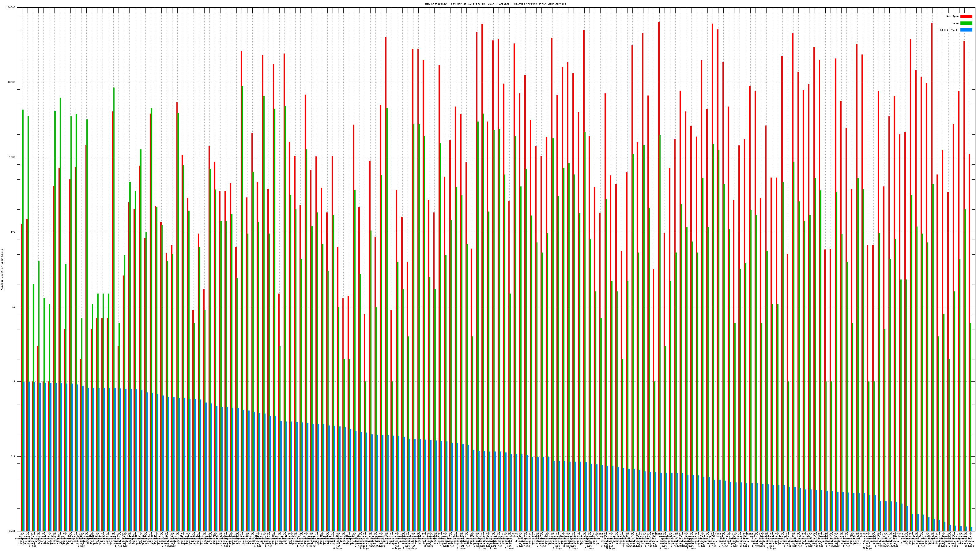Click the green Spam legend swatch

click(x=966, y=23)
